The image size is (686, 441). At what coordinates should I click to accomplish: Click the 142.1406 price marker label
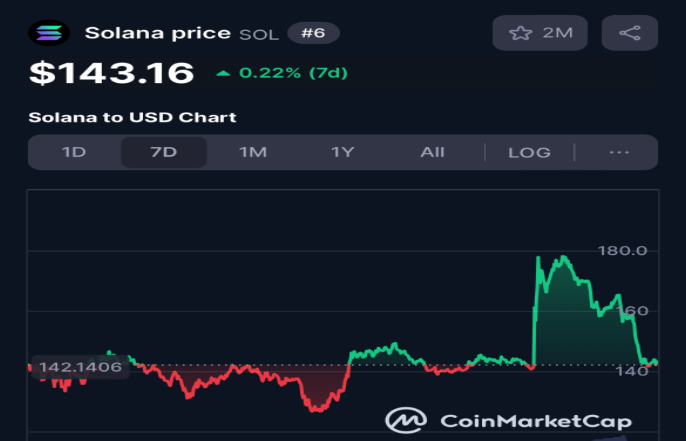[x=78, y=367]
